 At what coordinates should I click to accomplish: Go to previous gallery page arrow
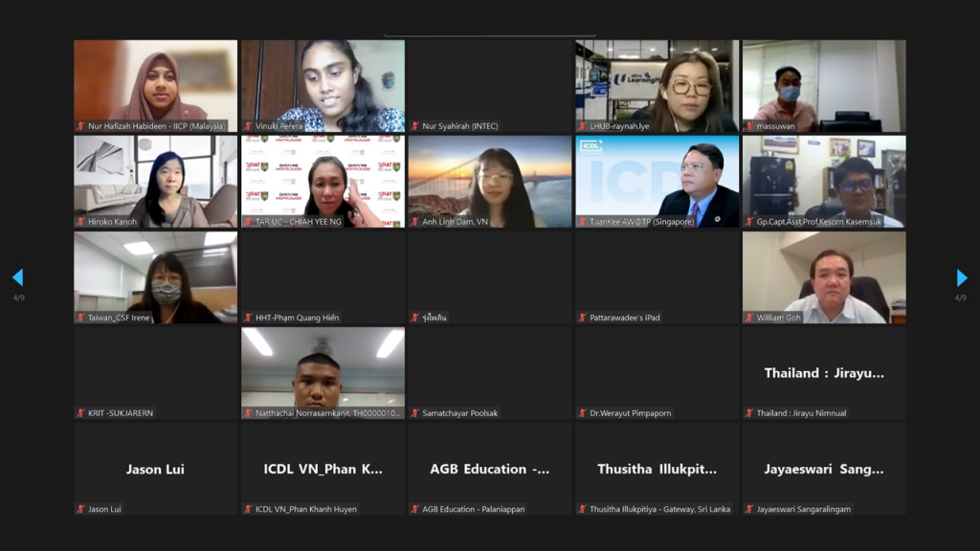(18, 277)
